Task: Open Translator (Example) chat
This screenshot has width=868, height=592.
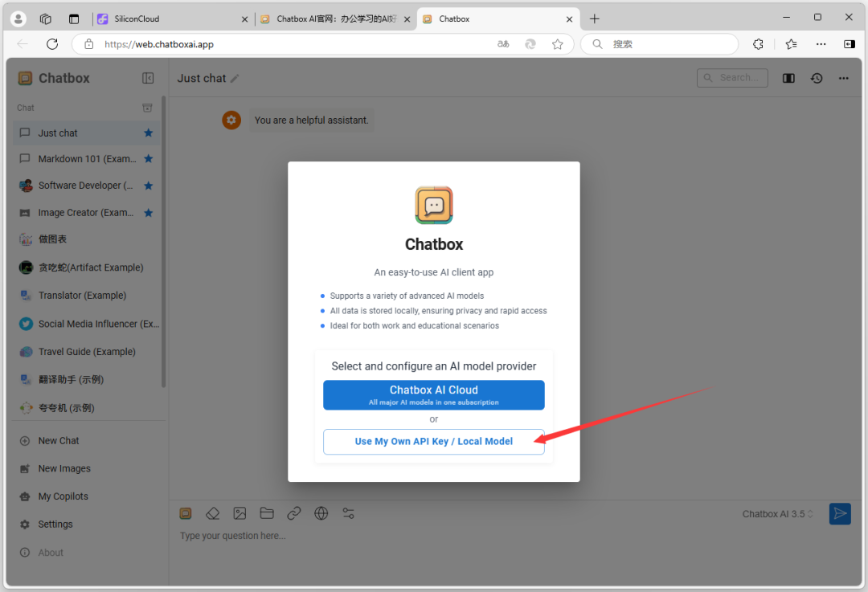Action: pyautogui.click(x=86, y=296)
